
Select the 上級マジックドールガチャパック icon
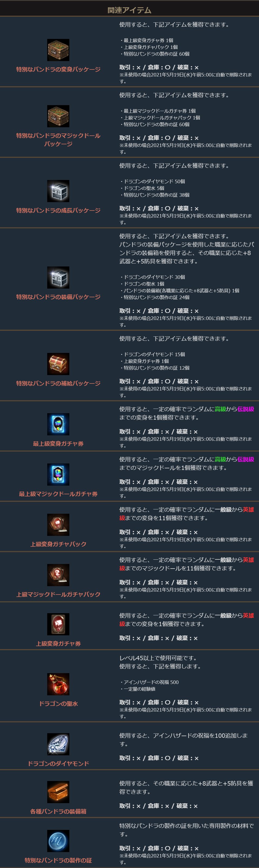point(58,575)
